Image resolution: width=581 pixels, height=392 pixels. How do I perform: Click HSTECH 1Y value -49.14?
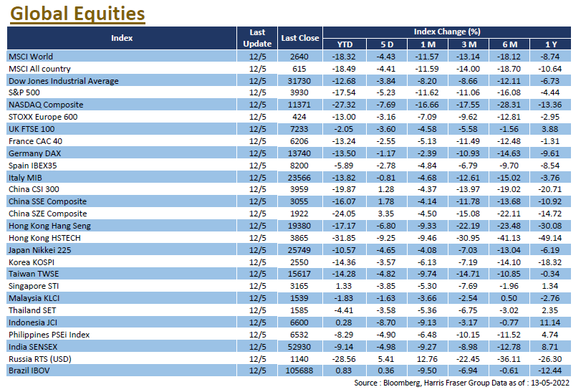(x=550, y=238)
